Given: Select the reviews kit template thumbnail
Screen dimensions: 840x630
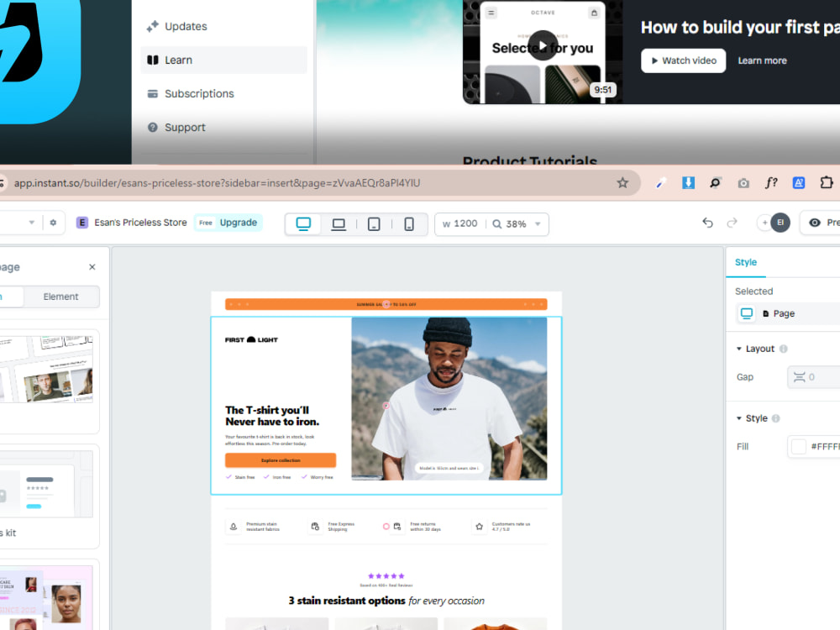Looking at the screenshot, I should 46,485.
